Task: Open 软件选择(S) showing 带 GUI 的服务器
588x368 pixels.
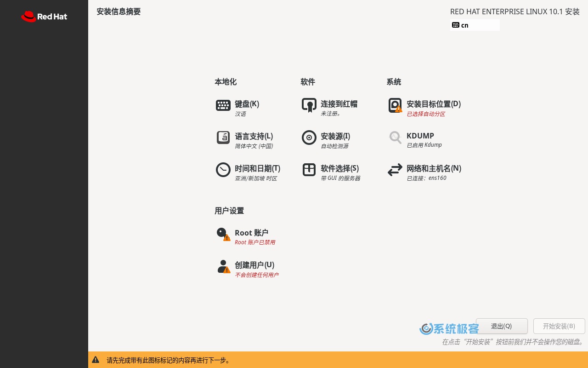Action: [x=340, y=168]
